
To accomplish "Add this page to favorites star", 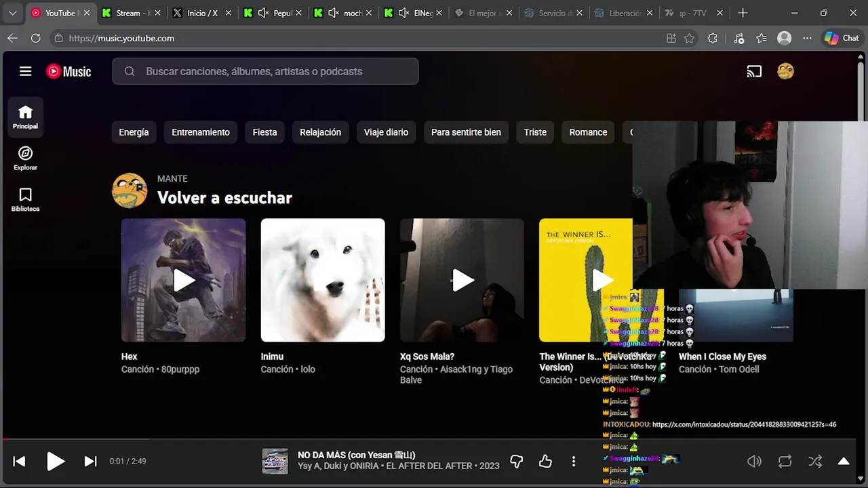I will coord(689,38).
